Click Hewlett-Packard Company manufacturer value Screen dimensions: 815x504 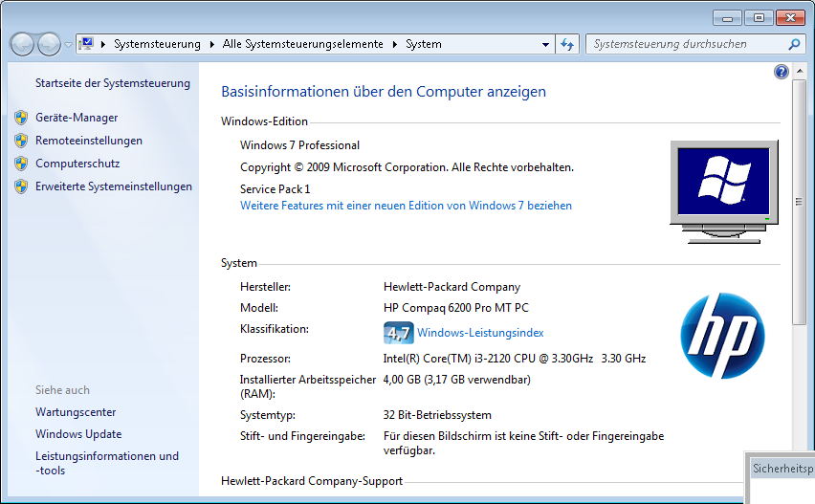coord(452,287)
